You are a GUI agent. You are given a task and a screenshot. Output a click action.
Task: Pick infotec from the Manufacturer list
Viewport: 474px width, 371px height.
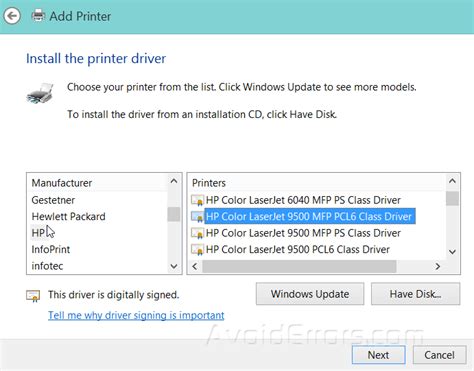tap(47, 266)
